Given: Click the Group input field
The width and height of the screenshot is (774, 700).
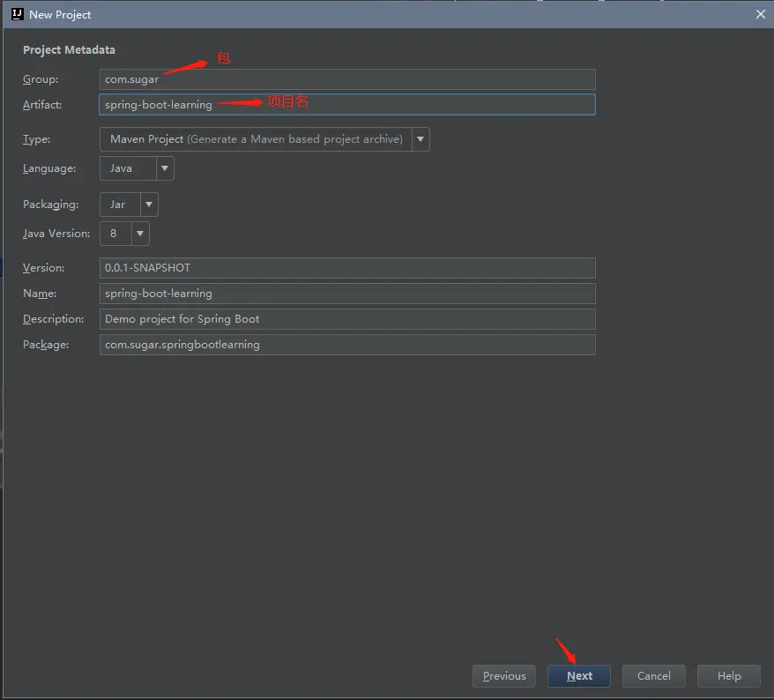Looking at the screenshot, I should click(x=347, y=79).
